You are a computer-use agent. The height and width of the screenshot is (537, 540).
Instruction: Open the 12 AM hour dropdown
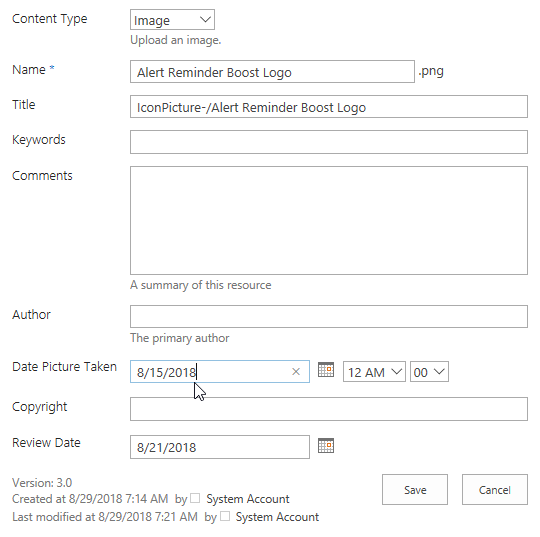tap(374, 372)
